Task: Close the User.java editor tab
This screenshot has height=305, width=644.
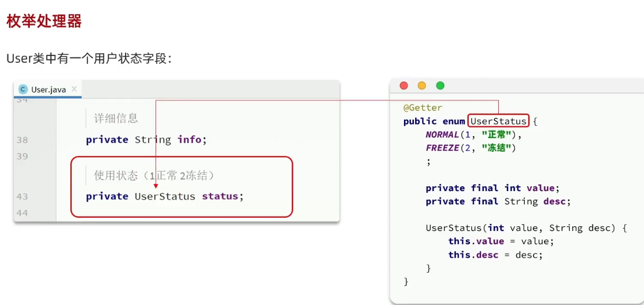Action: tap(74, 89)
